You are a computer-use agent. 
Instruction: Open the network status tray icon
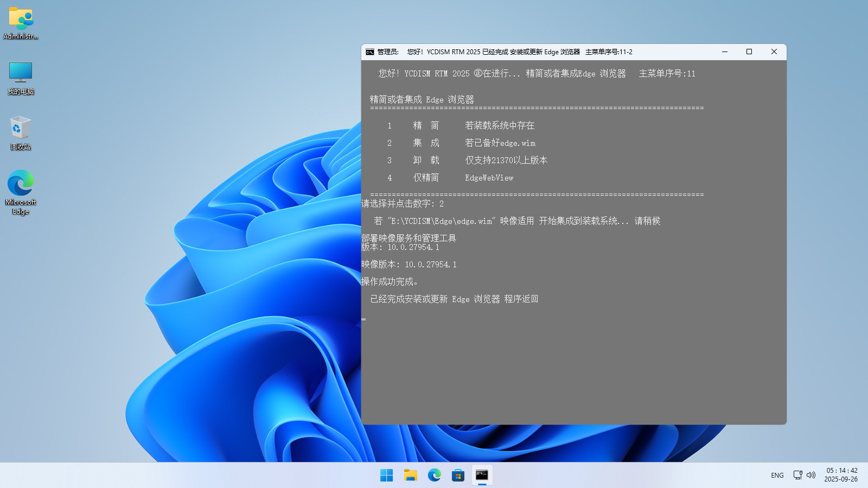click(797, 475)
